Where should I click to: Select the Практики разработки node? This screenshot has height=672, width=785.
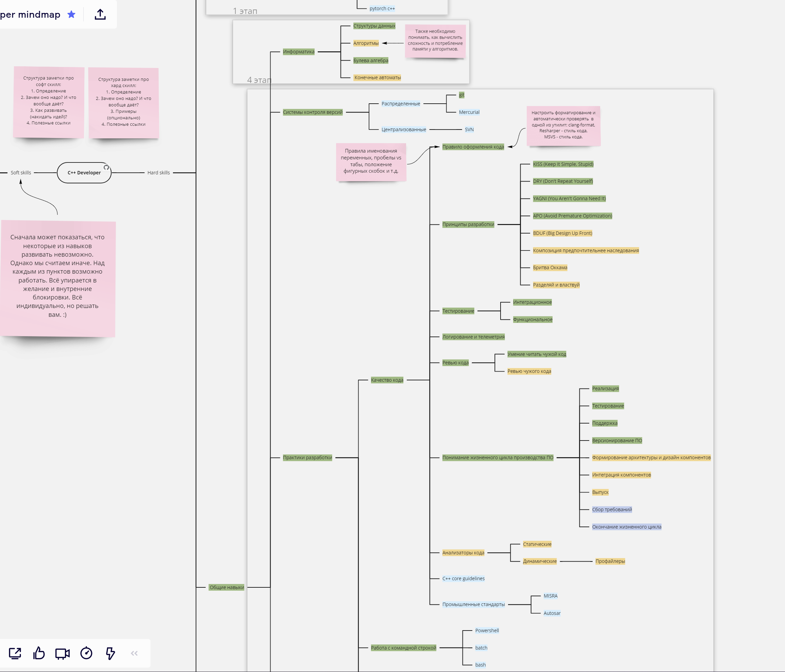pyautogui.click(x=307, y=458)
